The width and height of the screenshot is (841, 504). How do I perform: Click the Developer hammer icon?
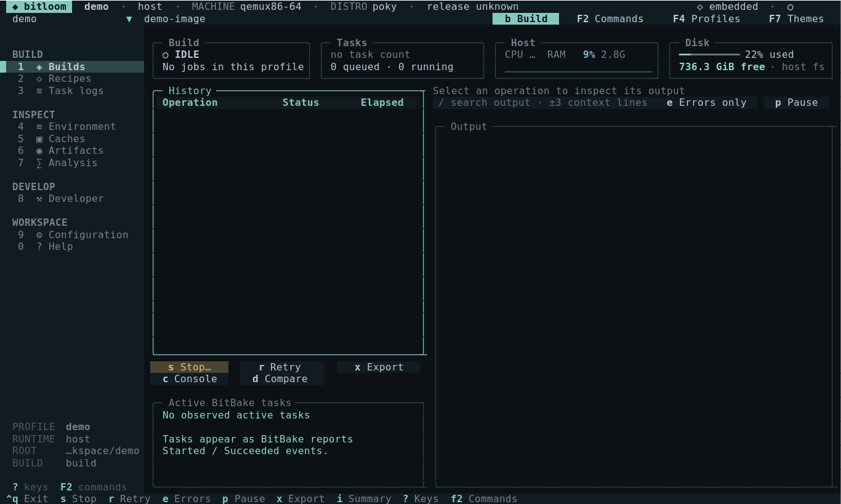pyautogui.click(x=39, y=199)
